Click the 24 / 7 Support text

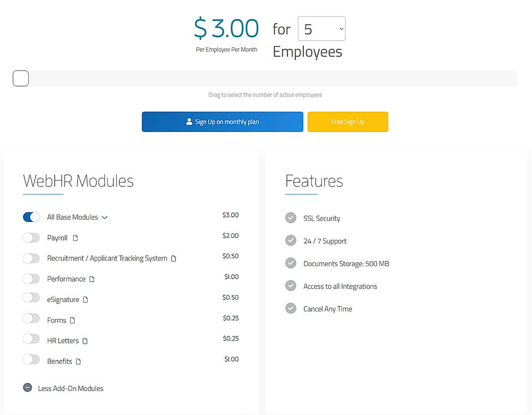pyautogui.click(x=325, y=241)
